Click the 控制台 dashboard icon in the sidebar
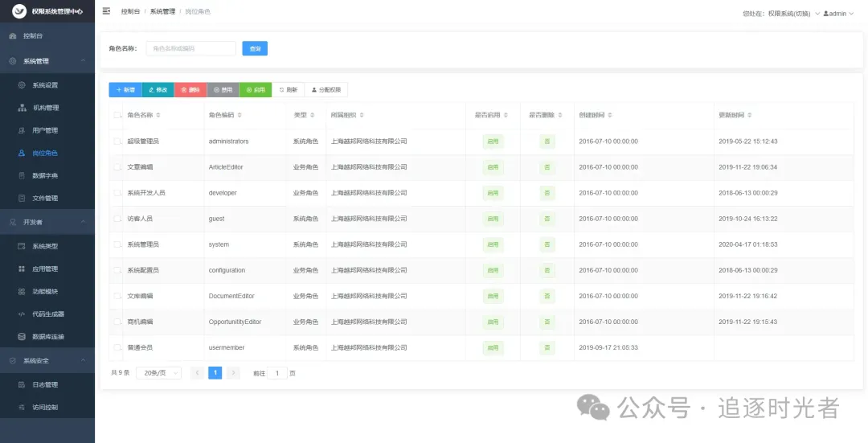The image size is (868, 443). 13,36
